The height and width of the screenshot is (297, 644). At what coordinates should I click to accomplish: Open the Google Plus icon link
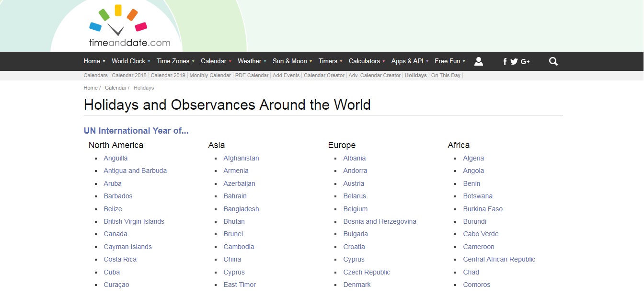[x=525, y=61]
